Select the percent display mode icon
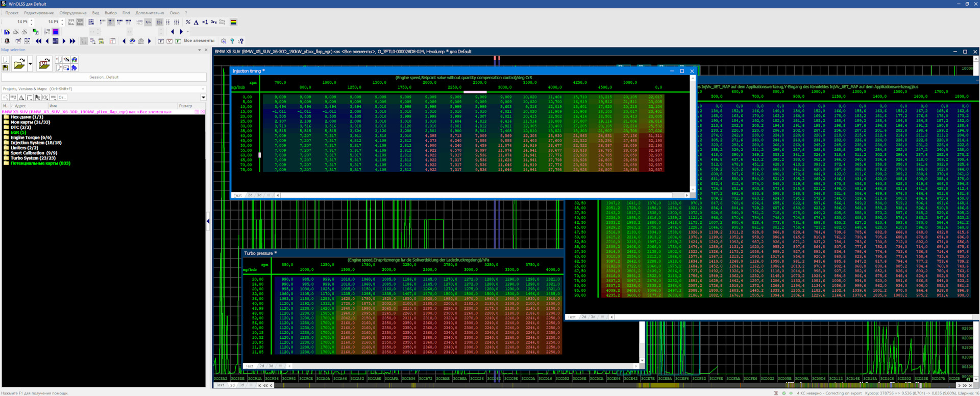 pos(188,22)
